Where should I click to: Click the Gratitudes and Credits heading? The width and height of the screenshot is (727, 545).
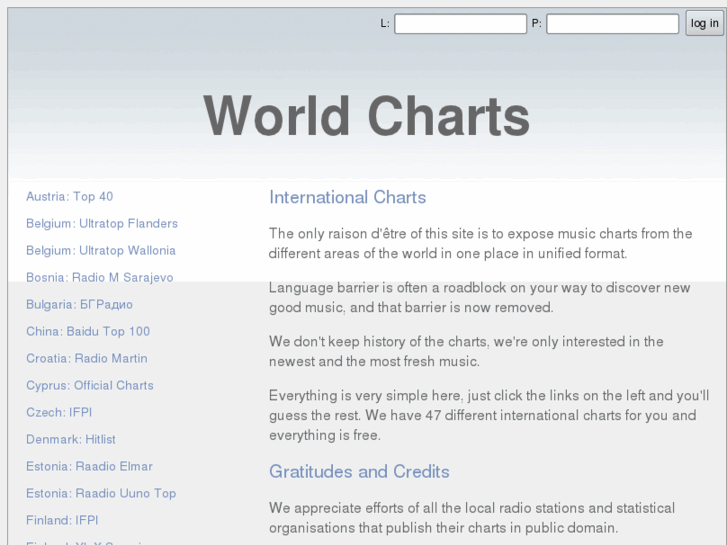tap(359, 471)
